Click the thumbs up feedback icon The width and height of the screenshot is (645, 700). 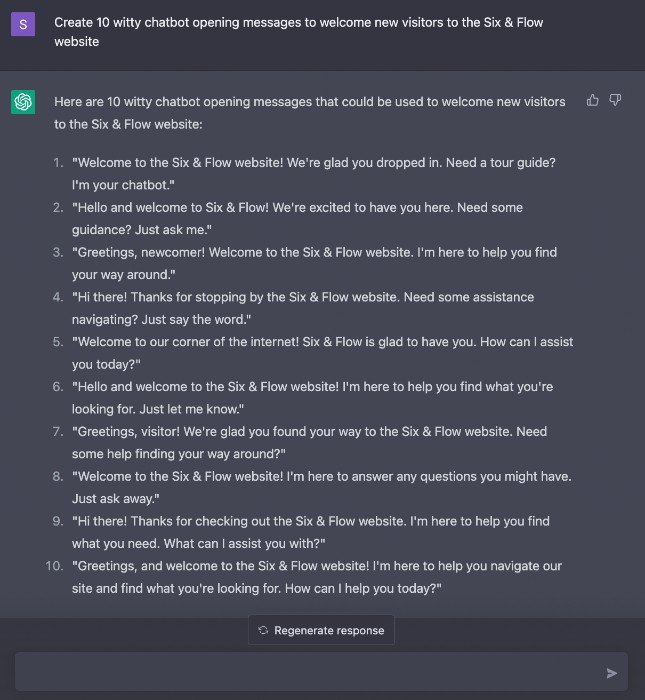[592, 100]
